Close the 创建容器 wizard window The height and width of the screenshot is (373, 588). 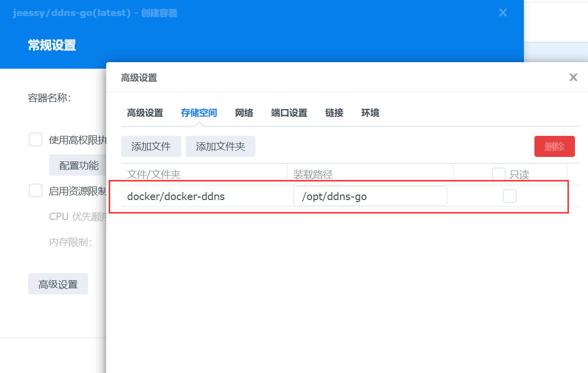coord(503,13)
